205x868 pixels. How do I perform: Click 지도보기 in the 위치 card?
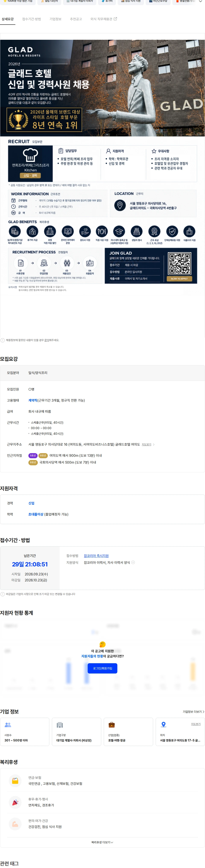click(x=196, y=724)
